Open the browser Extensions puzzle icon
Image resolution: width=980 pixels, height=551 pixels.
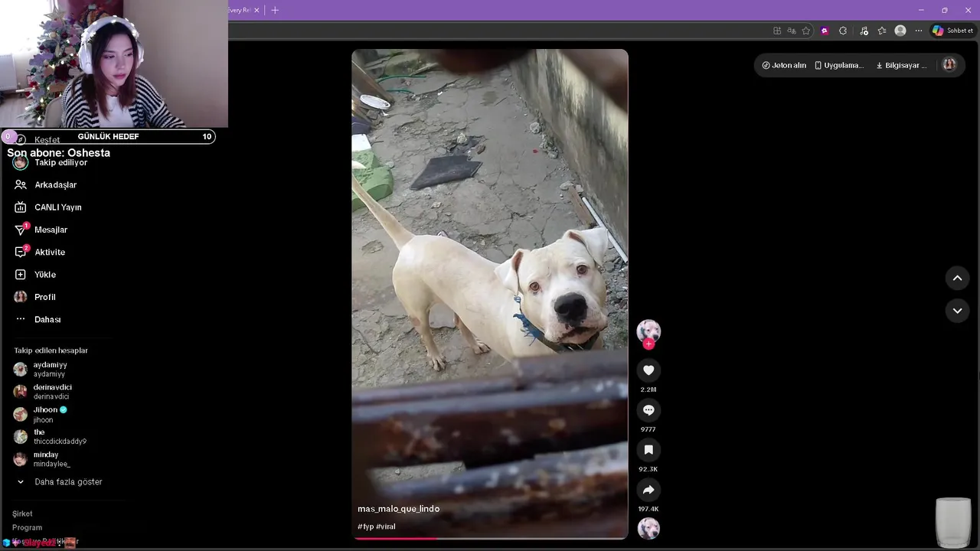pyautogui.click(x=843, y=31)
